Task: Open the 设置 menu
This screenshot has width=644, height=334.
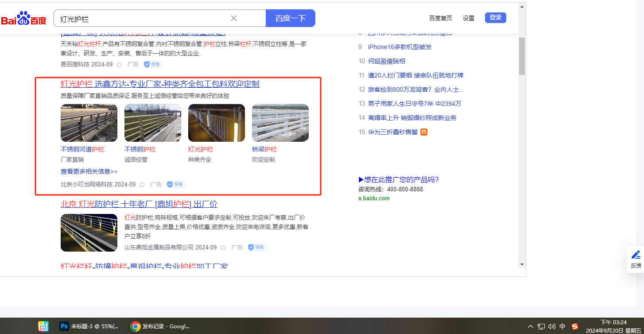Action: click(x=469, y=18)
